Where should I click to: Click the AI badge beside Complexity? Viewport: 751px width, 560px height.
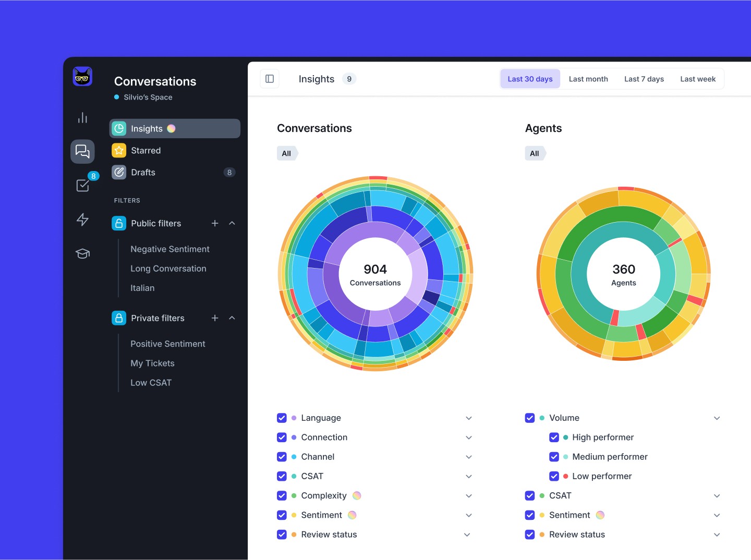pos(357,495)
